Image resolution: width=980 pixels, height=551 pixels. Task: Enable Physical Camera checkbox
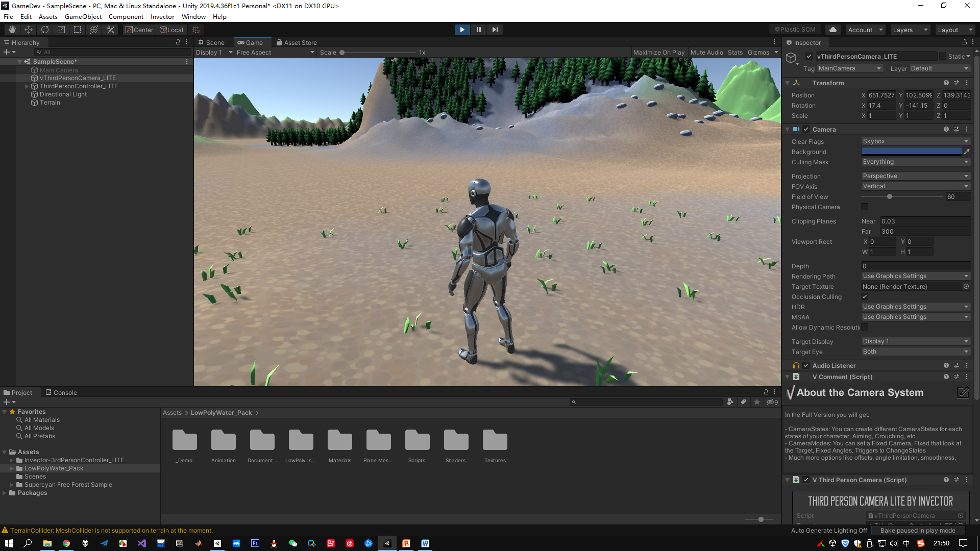[865, 207]
